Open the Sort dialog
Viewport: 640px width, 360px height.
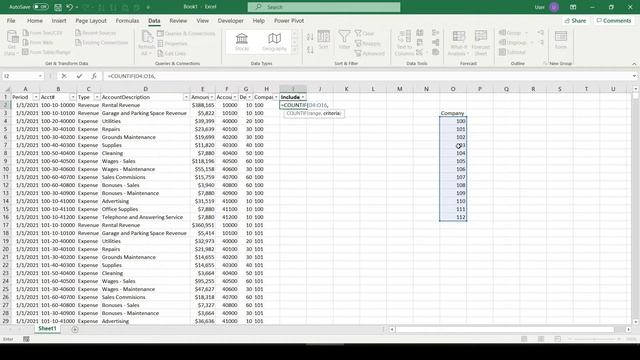click(x=323, y=40)
